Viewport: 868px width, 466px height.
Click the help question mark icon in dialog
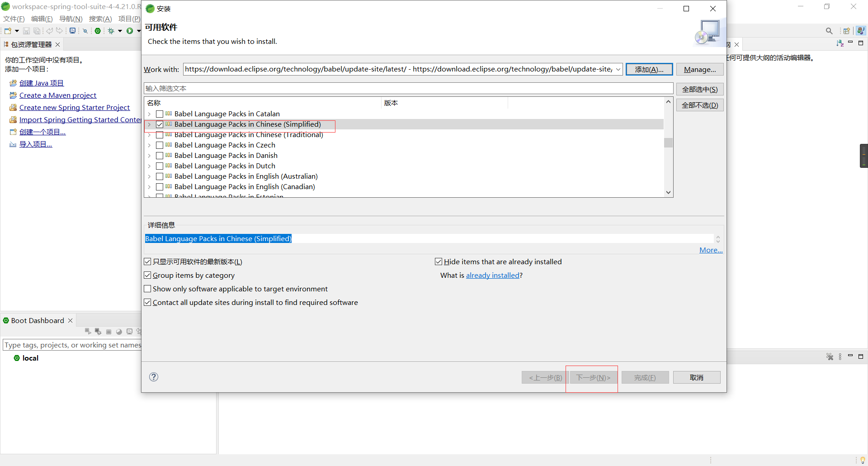tap(154, 377)
